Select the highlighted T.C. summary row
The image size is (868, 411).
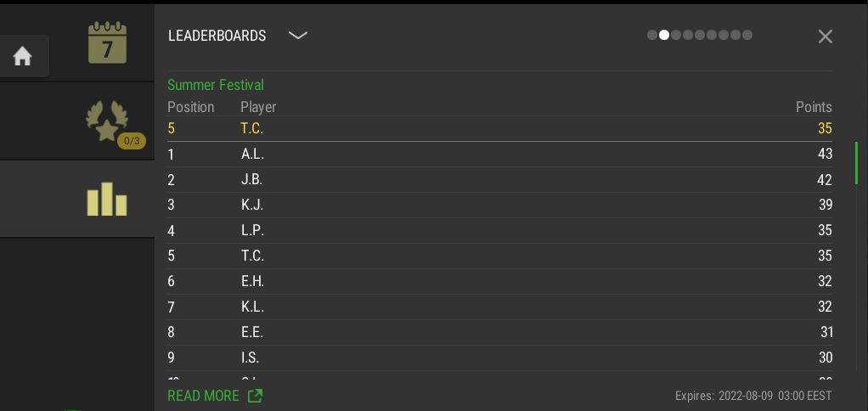(x=500, y=129)
